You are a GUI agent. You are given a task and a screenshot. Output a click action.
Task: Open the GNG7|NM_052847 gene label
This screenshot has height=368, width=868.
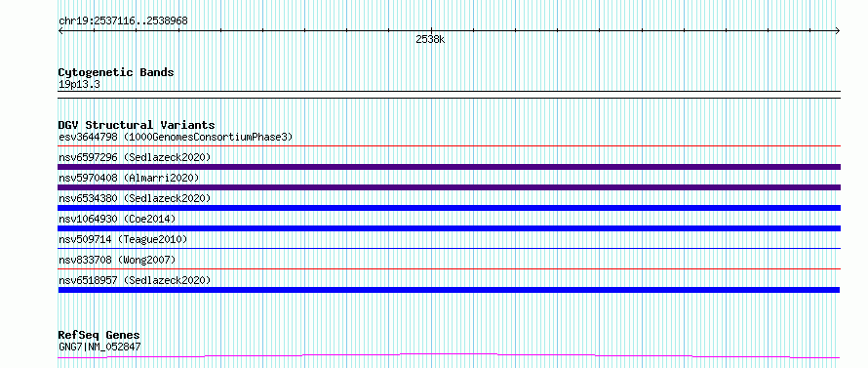99,348
